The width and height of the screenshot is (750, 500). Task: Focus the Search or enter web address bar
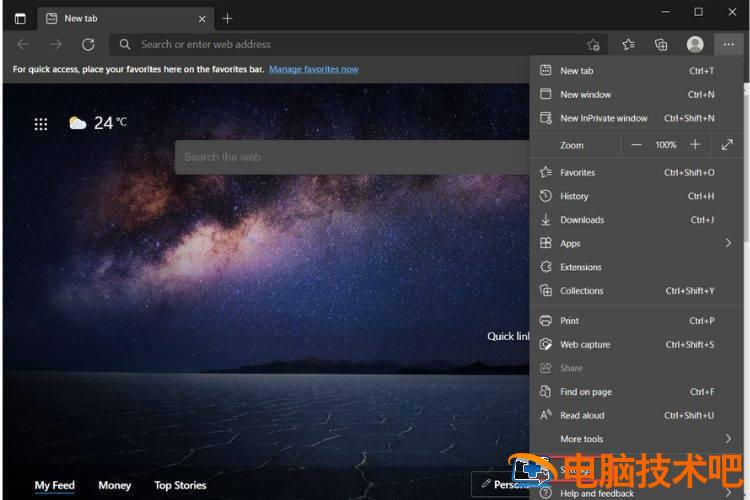click(x=359, y=44)
